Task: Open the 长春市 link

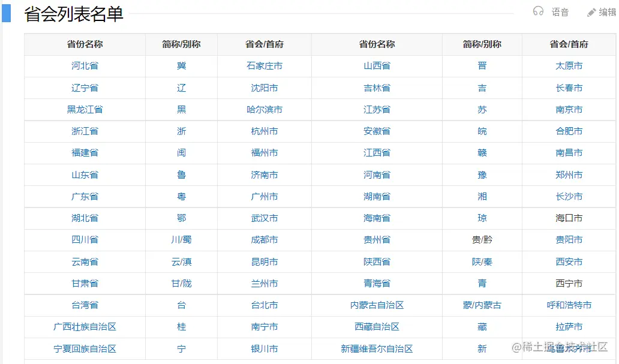Action: [x=569, y=88]
